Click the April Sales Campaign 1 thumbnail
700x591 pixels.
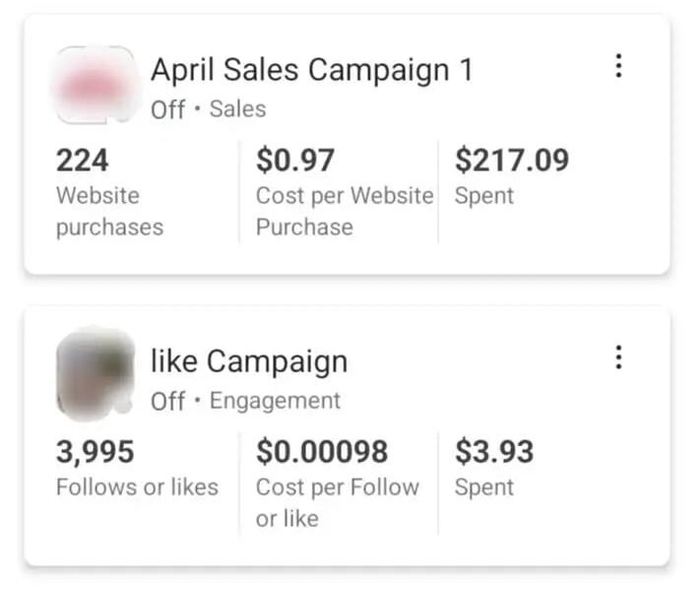coord(94,85)
